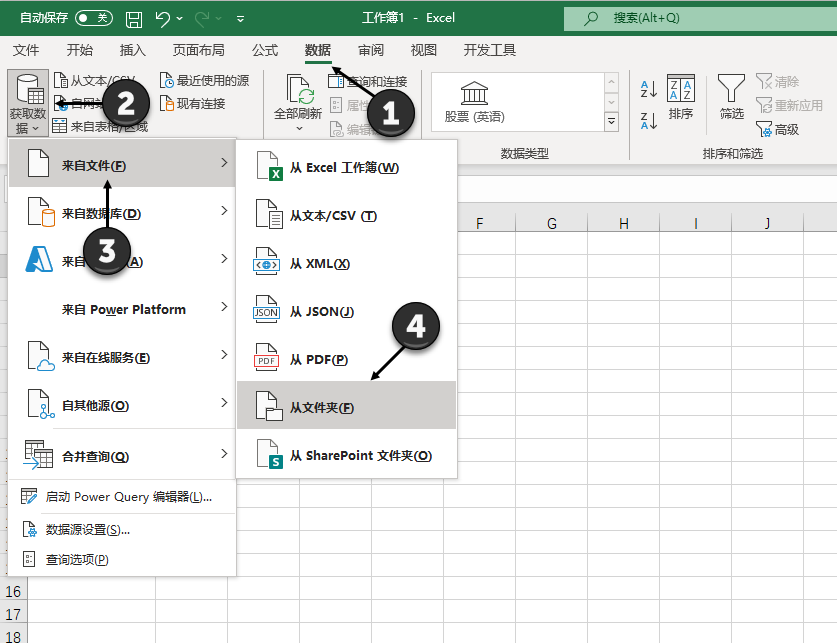Click the Azure logo menu item

click(x=39, y=259)
